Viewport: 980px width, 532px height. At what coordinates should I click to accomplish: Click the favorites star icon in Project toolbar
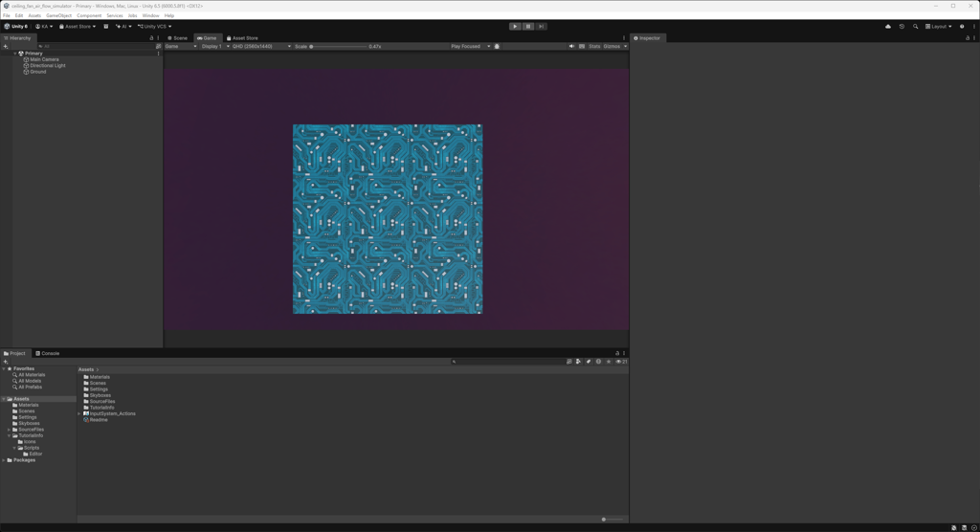tap(608, 362)
